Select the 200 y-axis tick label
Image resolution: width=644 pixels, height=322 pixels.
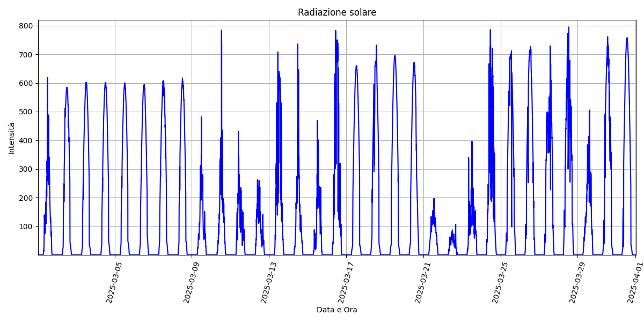(26, 198)
